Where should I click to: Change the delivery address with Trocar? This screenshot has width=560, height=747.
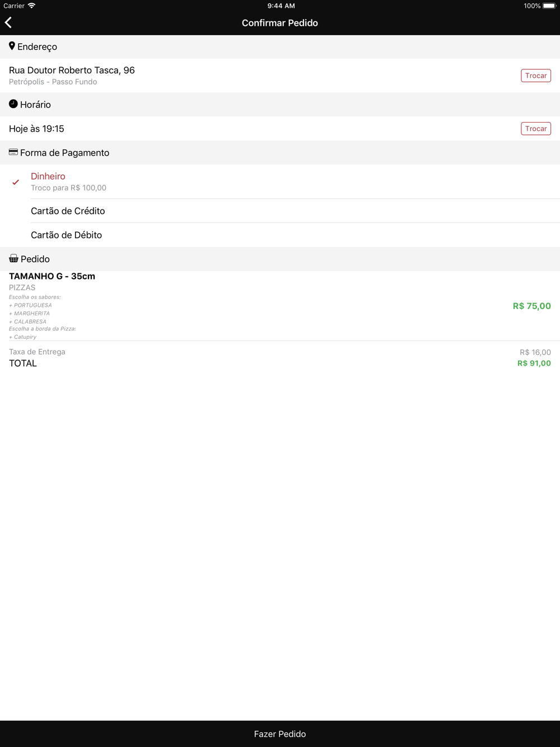536,76
